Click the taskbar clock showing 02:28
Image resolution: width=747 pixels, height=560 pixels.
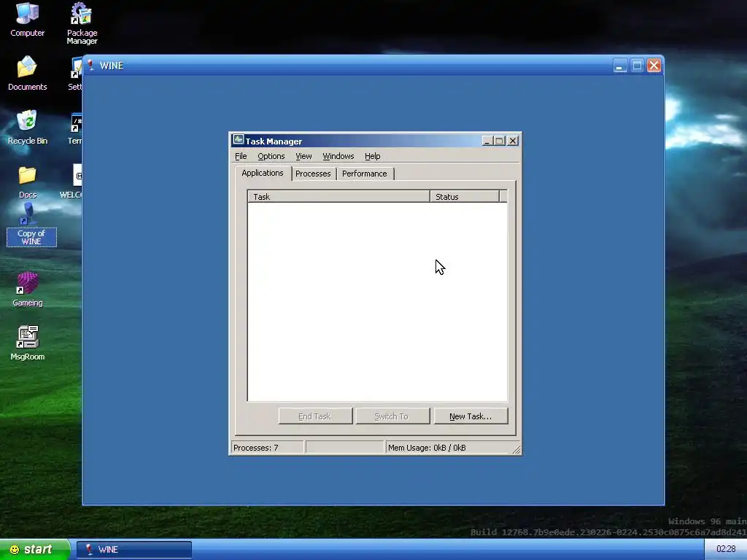[x=726, y=549]
